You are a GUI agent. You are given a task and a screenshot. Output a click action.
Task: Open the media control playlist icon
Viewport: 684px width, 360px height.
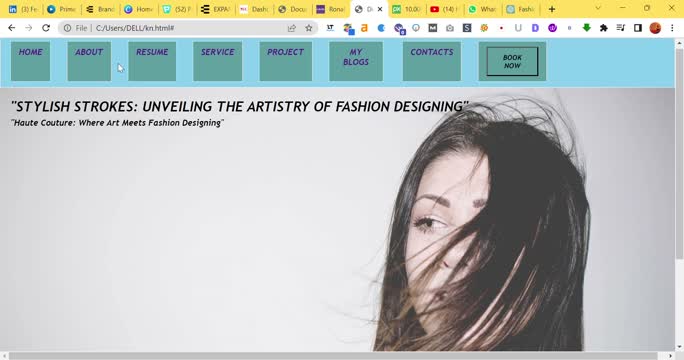621,28
